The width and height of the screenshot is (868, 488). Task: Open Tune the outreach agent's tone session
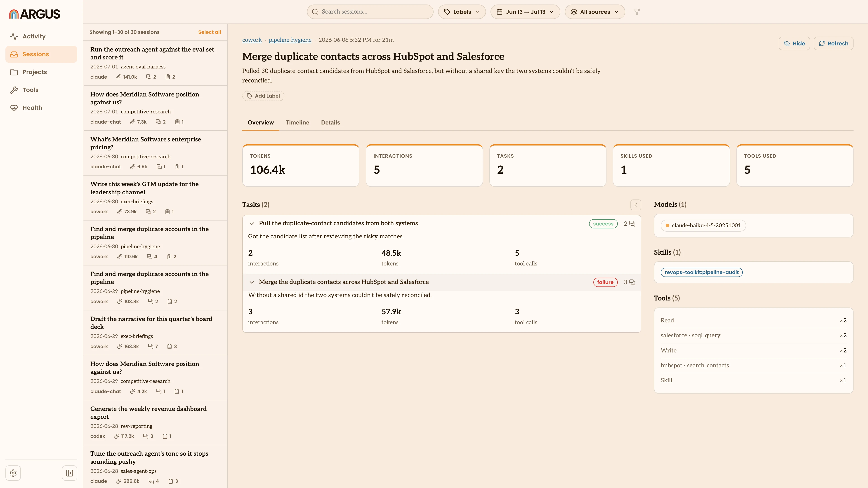coord(155,467)
